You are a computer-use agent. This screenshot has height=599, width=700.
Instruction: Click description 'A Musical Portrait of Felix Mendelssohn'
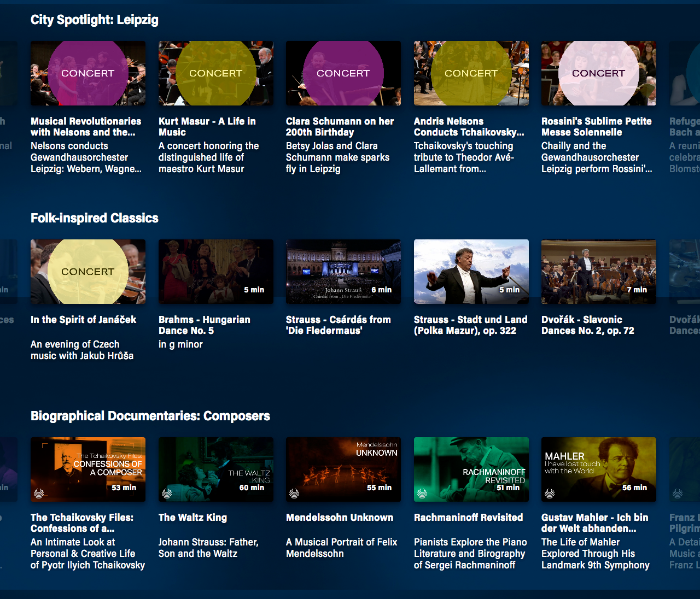[x=342, y=548]
